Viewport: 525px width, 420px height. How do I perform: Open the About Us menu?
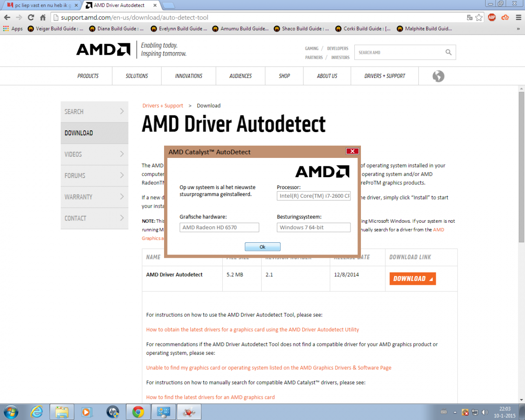pyautogui.click(x=327, y=76)
